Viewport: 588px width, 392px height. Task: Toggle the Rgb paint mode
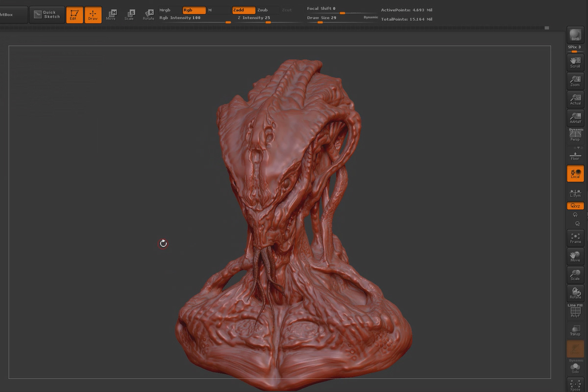[x=194, y=10]
